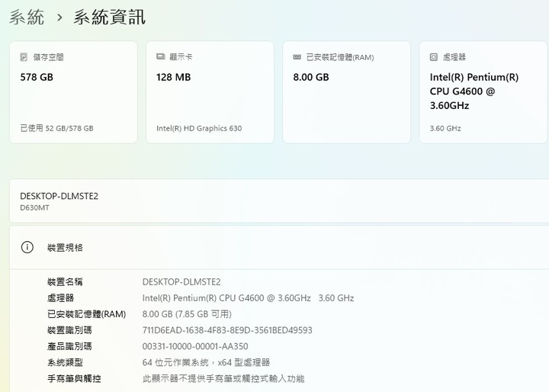Click the 手寫筆與觸控 label
Screen dimensions: 549x392
[74, 378]
